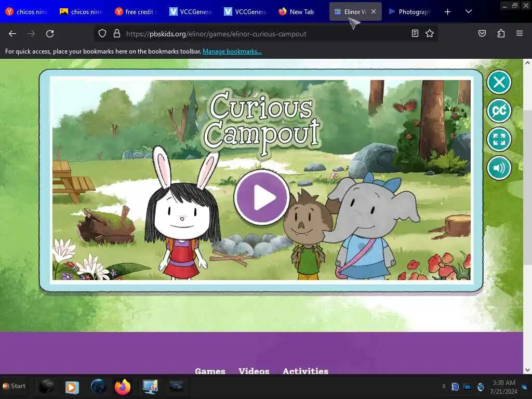This screenshot has width=532, height=399.
Task: Switch to the New Tab tab
Action: (x=301, y=11)
